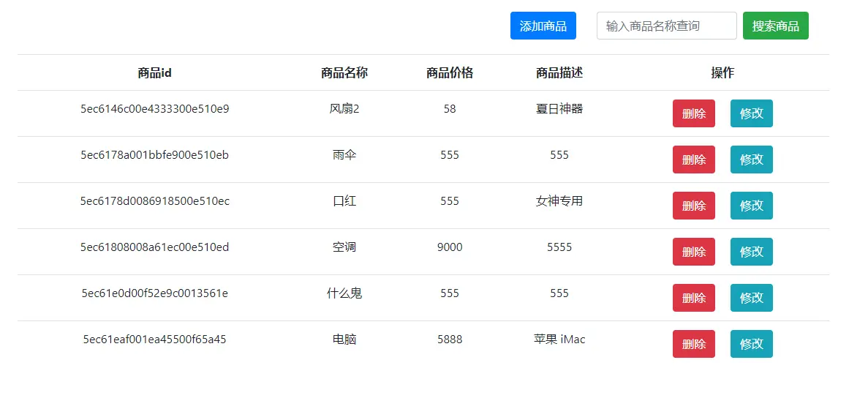
Task: Click the product name 空调
Action: tap(344, 247)
